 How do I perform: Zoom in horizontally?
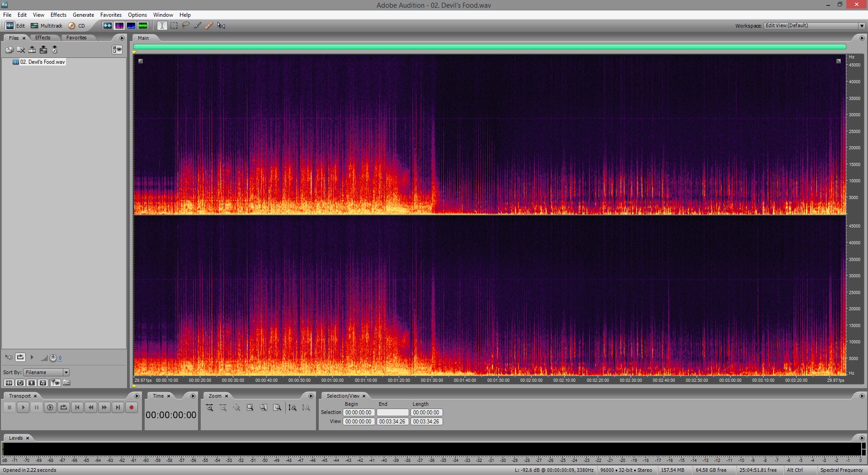pos(210,408)
